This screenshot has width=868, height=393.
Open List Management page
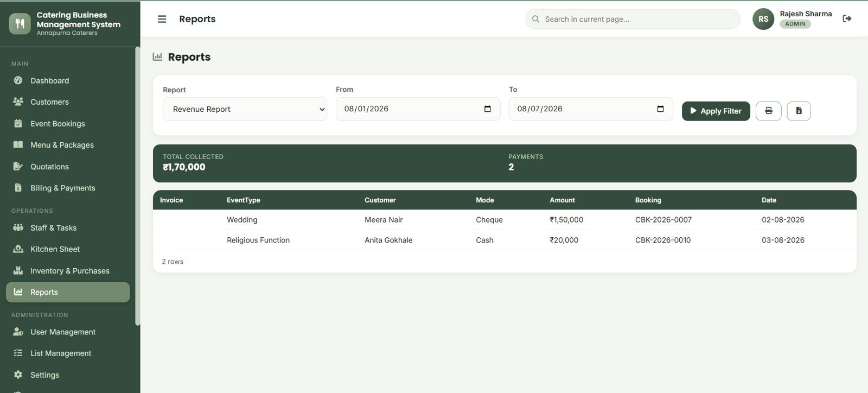click(68, 353)
